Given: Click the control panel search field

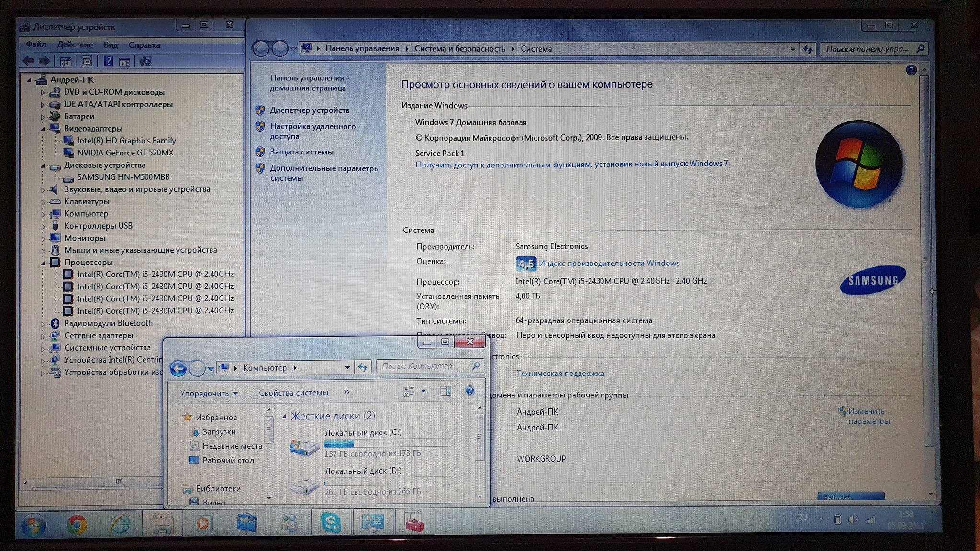Looking at the screenshot, I should point(868,49).
